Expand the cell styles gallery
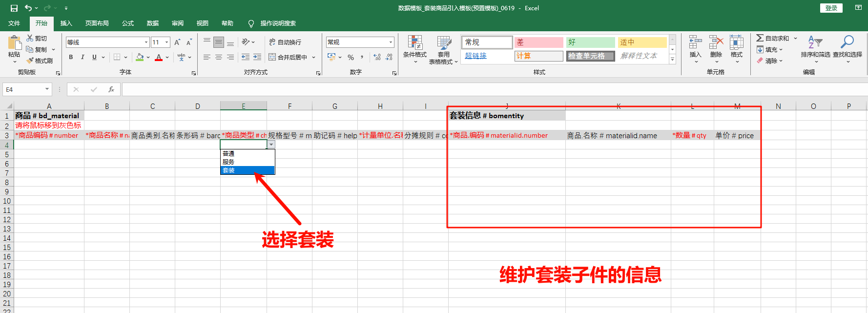Viewport: 868px width, 313px height. 672,60
